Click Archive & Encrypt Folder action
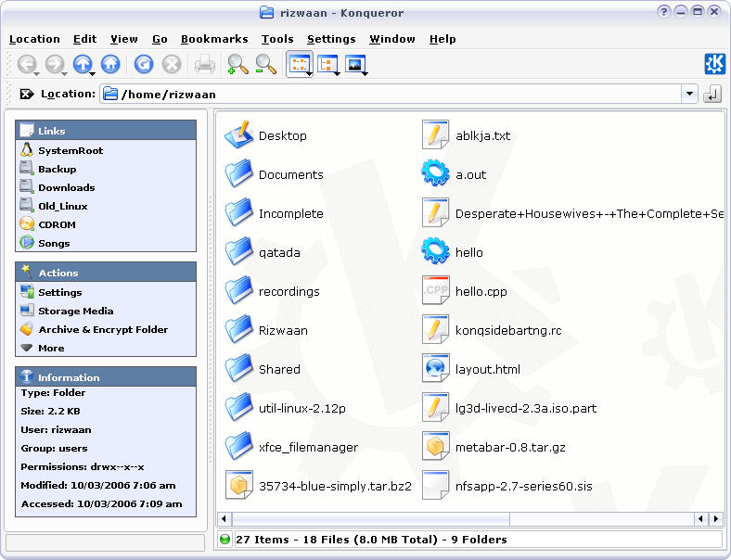The image size is (731, 560). coord(94,329)
